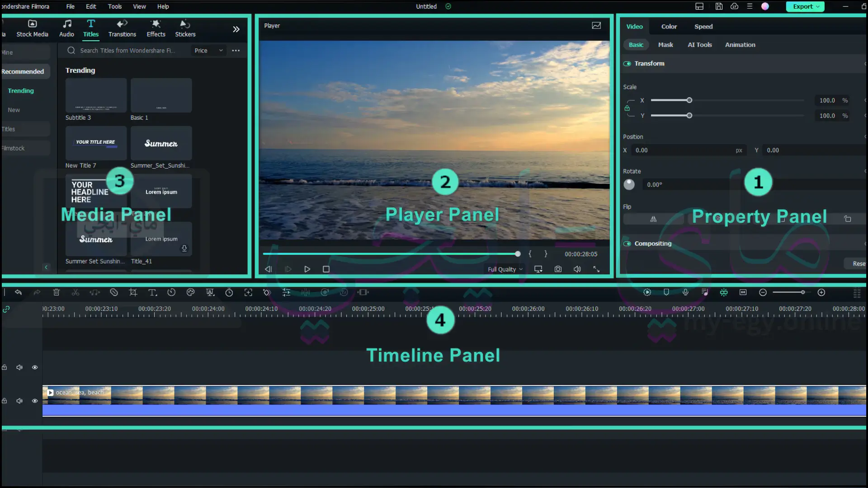This screenshot has height=488, width=868.
Task: Open the Duration stopwatch tool
Action: click(x=229, y=292)
